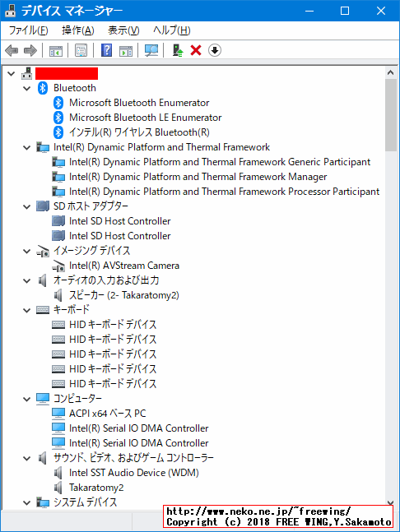Select the first Intel(R) Serial IO DMA Controller

pos(138,428)
